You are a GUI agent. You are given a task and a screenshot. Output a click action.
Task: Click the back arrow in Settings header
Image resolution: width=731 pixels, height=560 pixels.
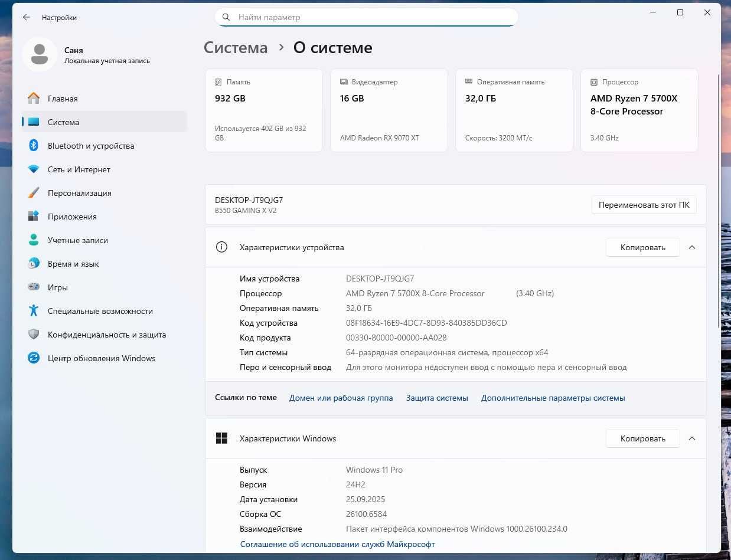click(27, 18)
